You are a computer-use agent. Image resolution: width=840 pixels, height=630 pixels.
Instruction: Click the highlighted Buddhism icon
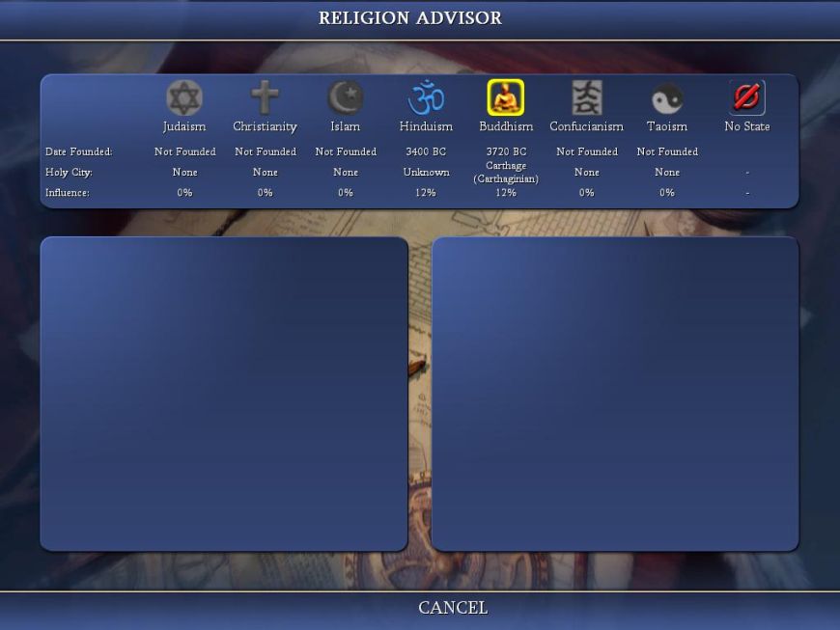pos(506,97)
